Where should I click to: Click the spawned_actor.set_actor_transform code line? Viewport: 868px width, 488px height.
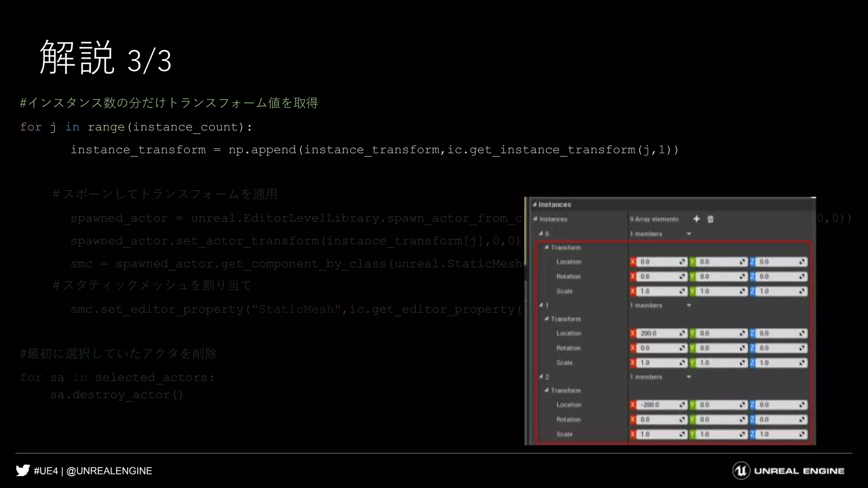[x=295, y=241]
